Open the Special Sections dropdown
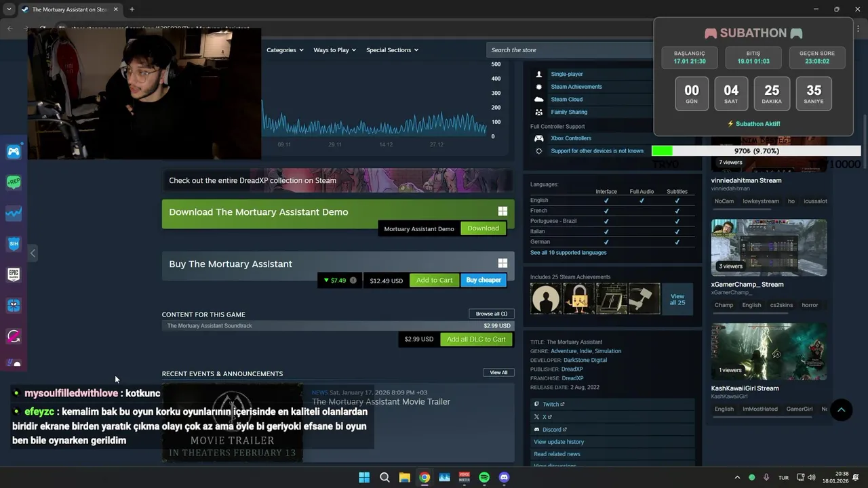This screenshot has width=868, height=488. point(392,50)
